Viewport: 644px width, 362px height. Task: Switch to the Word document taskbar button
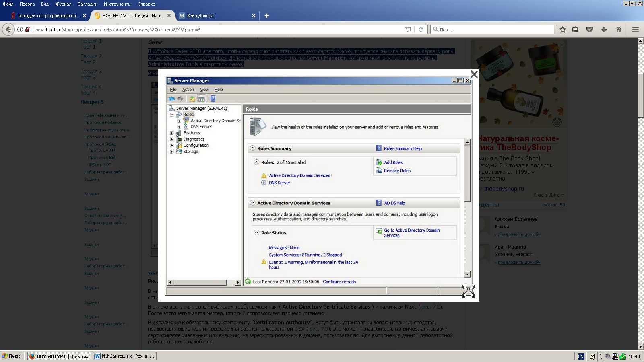(x=124, y=356)
